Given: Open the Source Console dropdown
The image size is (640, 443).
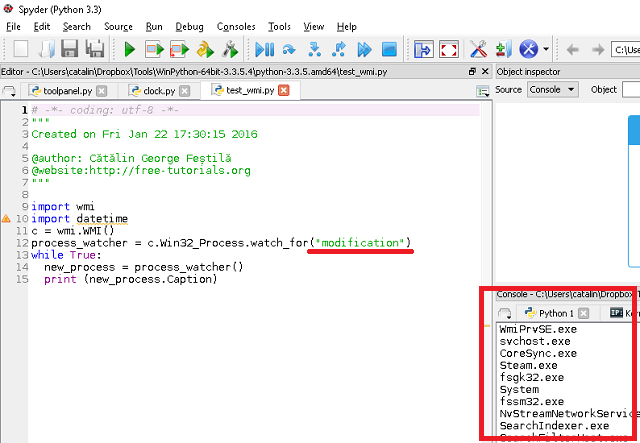Looking at the screenshot, I should pyautogui.click(x=553, y=89).
